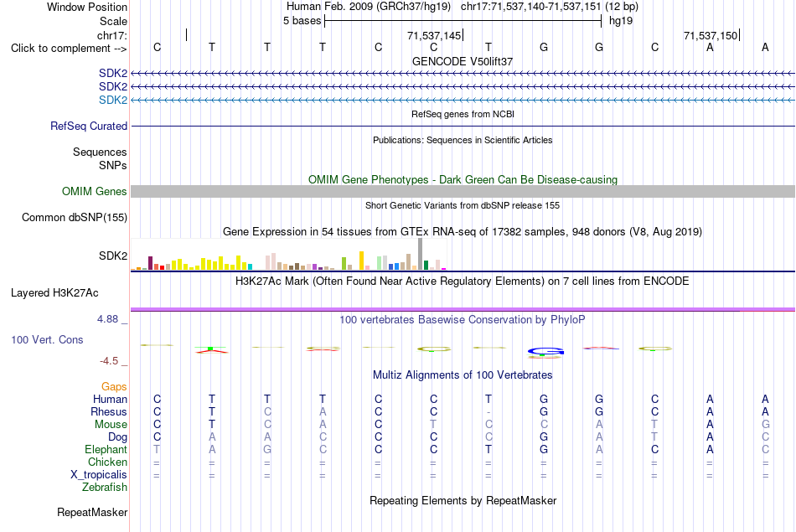Open OMIM Gene Phenotypes track title

click(463, 179)
